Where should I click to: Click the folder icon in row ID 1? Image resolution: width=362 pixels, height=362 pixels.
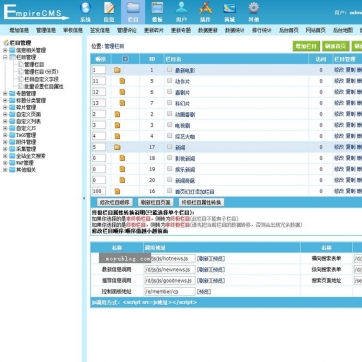117,70
